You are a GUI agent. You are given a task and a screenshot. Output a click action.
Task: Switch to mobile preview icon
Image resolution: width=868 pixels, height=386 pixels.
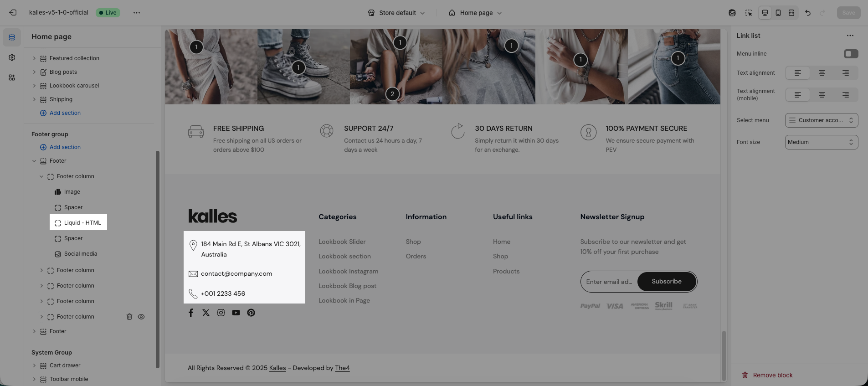click(778, 13)
